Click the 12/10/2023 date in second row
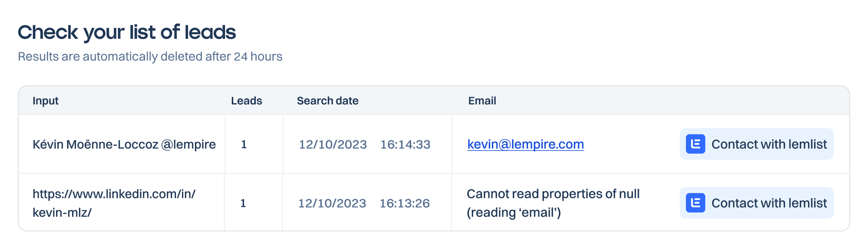868x250 pixels. (332, 203)
